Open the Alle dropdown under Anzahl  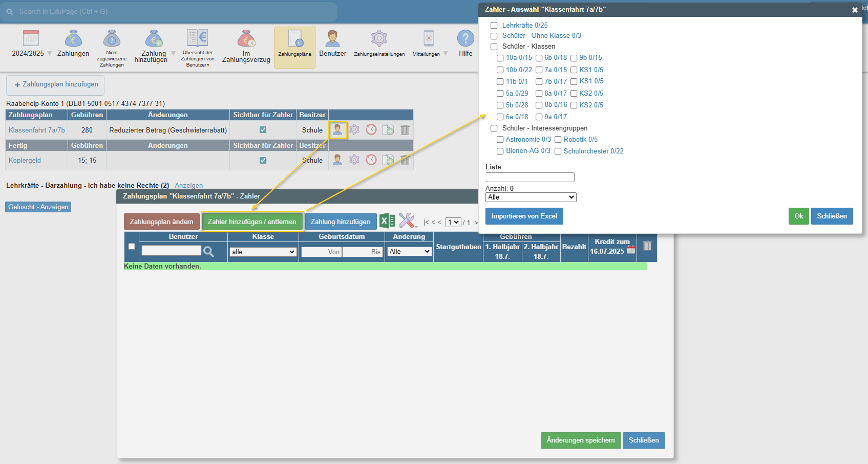pyautogui.click(x=531, y=197)
